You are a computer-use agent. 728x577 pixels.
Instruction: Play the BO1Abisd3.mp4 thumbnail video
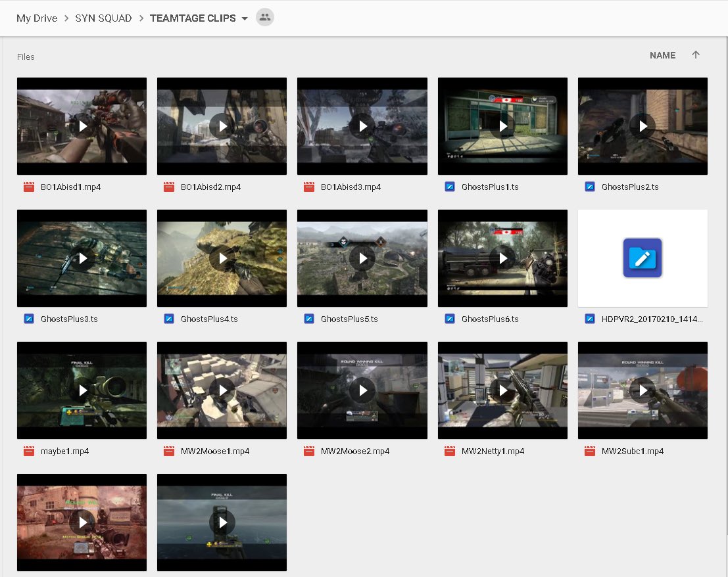[362, 126]
